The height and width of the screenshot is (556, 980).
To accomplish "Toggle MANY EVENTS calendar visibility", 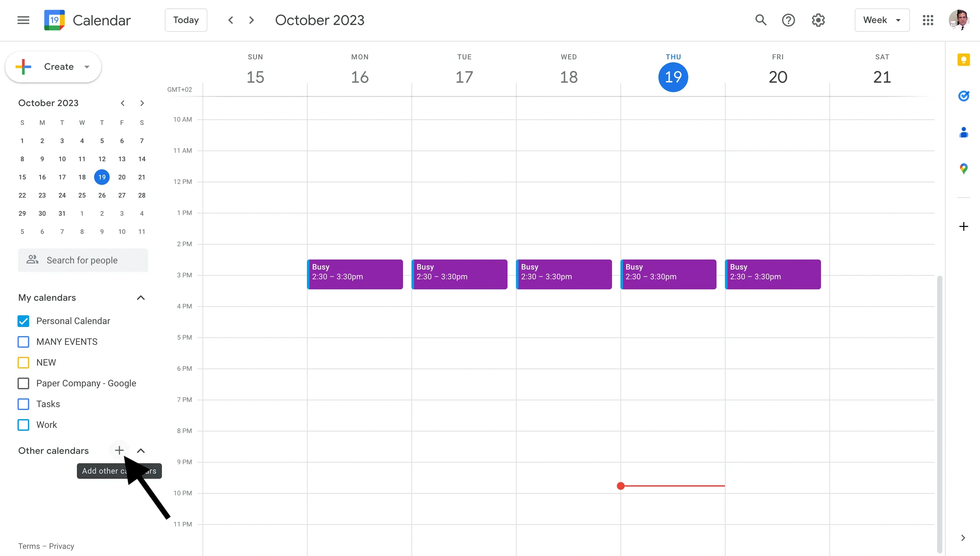I will [24, 342].
